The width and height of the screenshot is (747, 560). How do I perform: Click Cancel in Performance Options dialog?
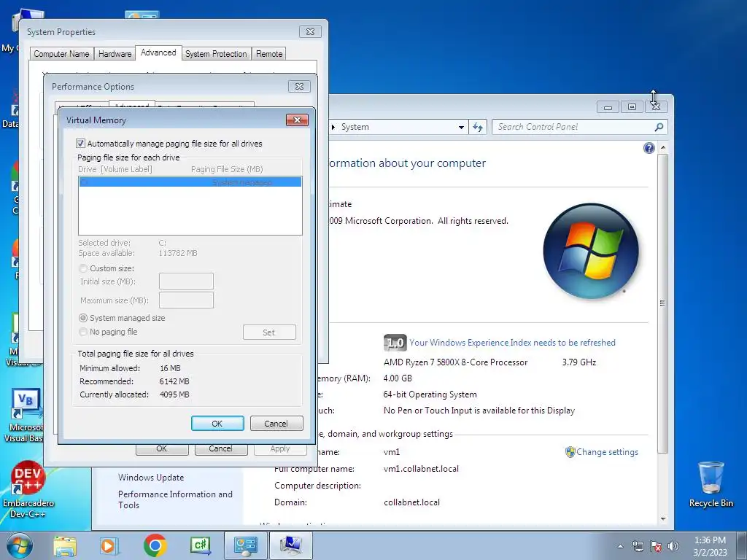click(x=220, y=449)
